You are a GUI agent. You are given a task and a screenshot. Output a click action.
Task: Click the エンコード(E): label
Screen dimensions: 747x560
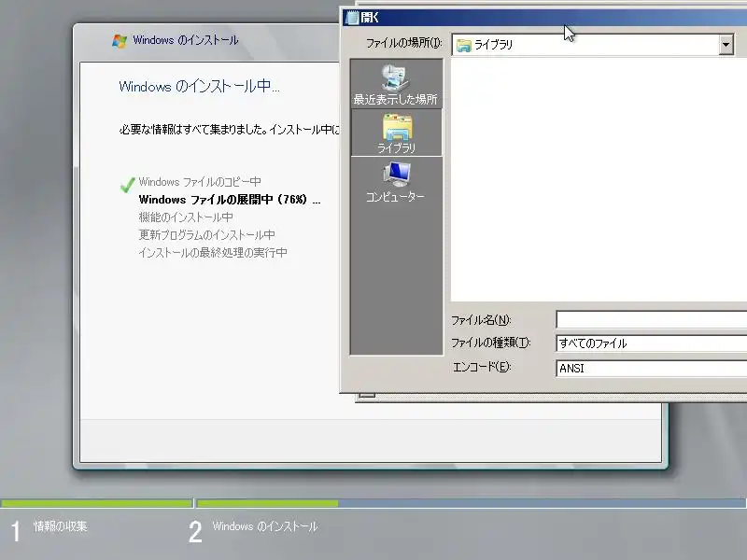point(481,367)
